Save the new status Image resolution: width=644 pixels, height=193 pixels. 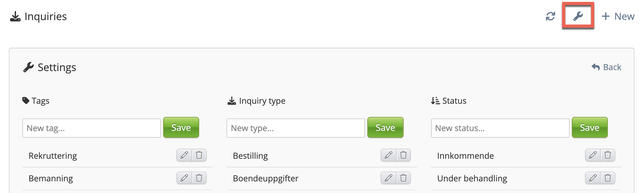[x=589, y=128]
